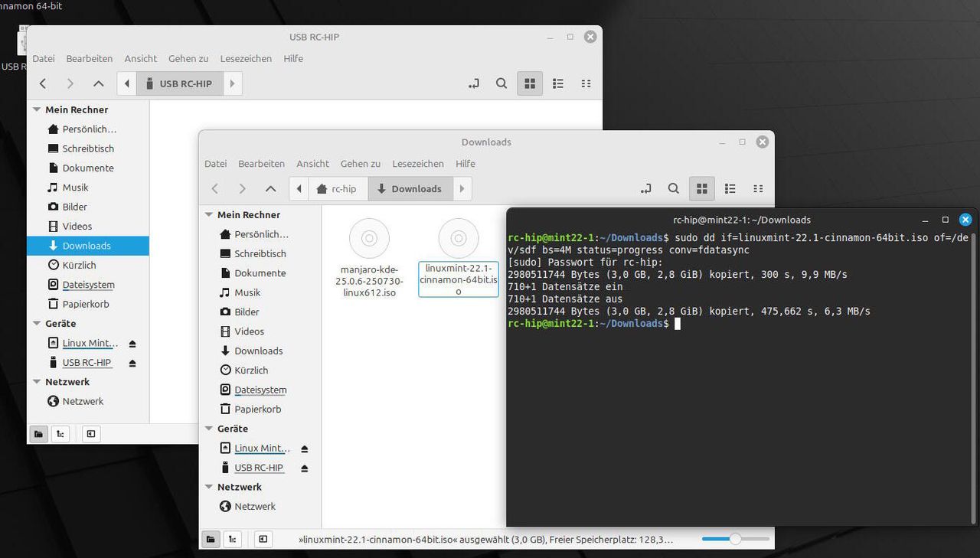This screenshot has height=558, width=980.
Task: Collapse Mein Rechner in Downloads window sidebar
Action: pos(209,215)
